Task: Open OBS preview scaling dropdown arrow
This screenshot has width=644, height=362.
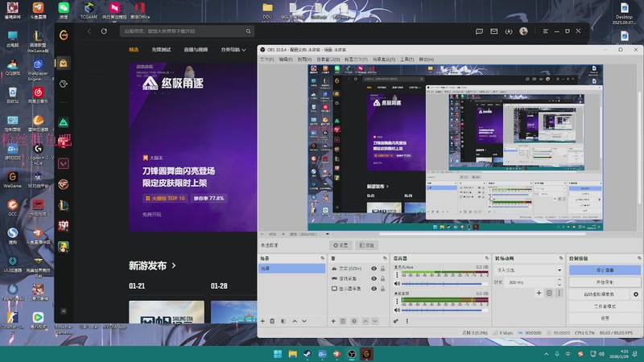Action: point(328,234)
